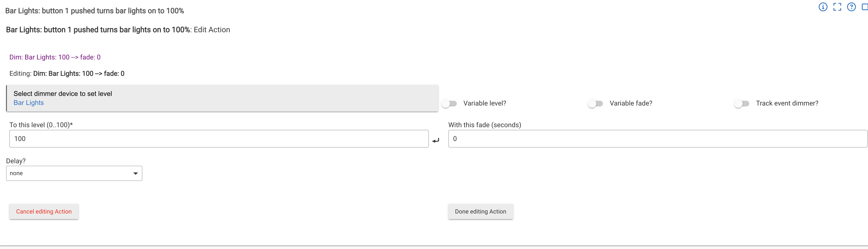Click the purple Dim: Bar Lights action link

coord(55,57)
